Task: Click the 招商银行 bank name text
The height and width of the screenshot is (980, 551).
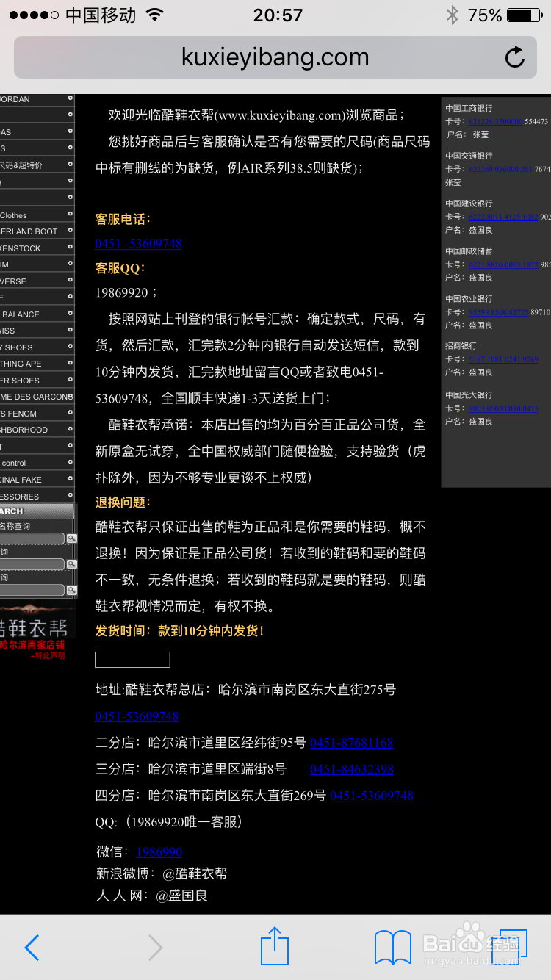Action: point(461,346)
